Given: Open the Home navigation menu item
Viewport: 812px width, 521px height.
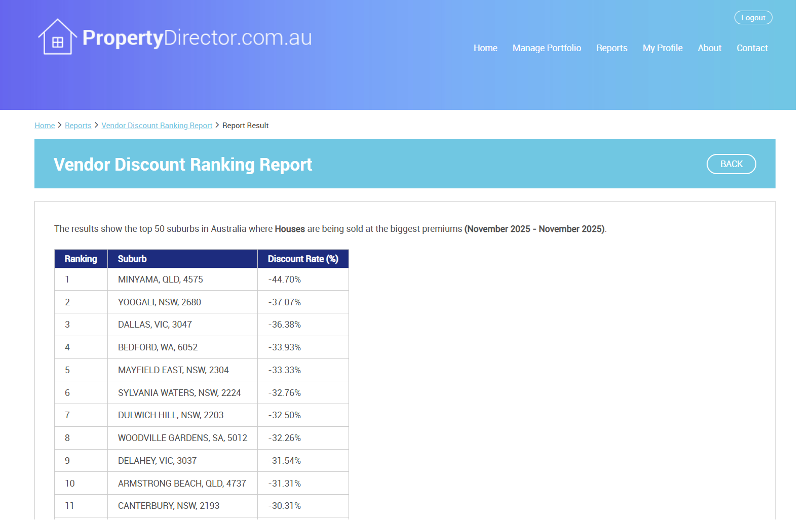Looking at the screenshot, I should 485,48.
